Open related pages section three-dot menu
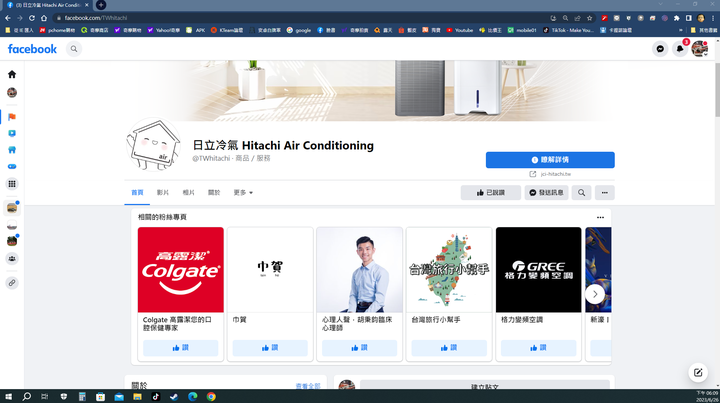 click(600, 218)
